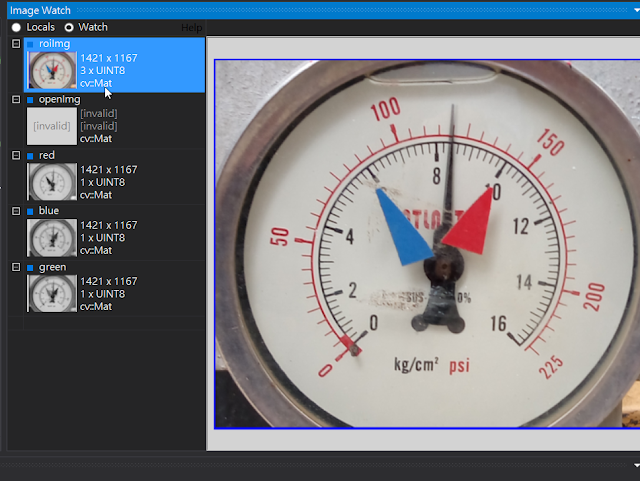The width and height of the screenshot is (640, 481).
Task: Select the blue variable name
Action: (x=49, y=211)
